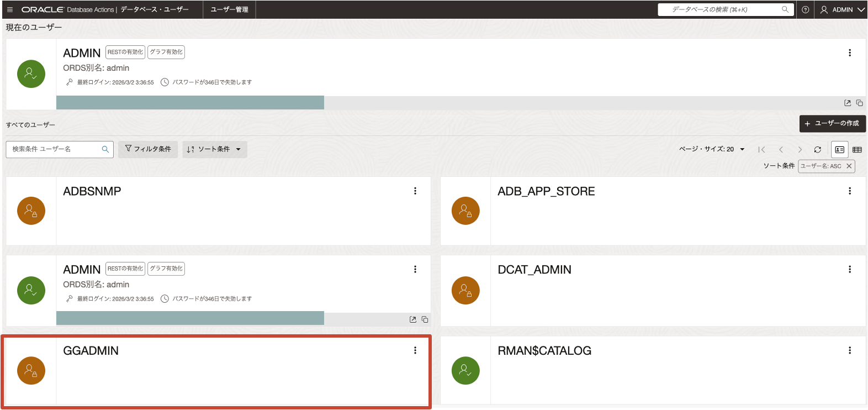Screen dimensions: 868x410
Task: Switch to grid table view
Action: 857,150
